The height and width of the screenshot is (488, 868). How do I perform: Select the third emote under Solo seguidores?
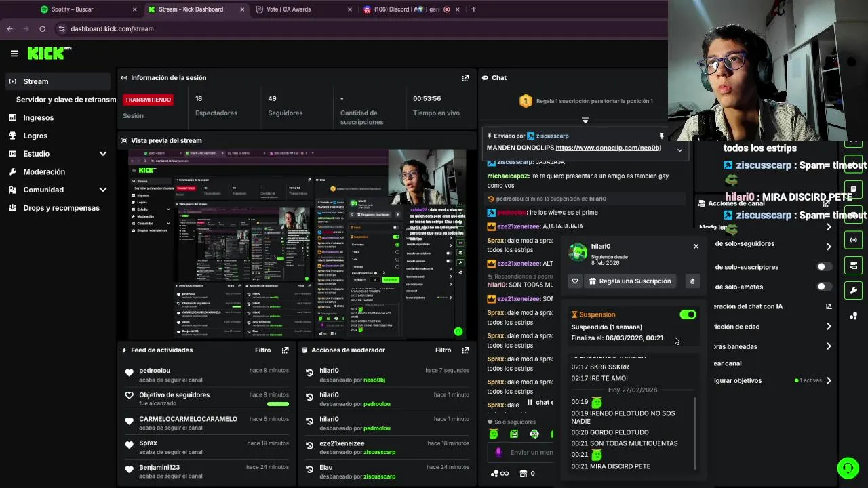pyautogui.click(x=534, y=434)
